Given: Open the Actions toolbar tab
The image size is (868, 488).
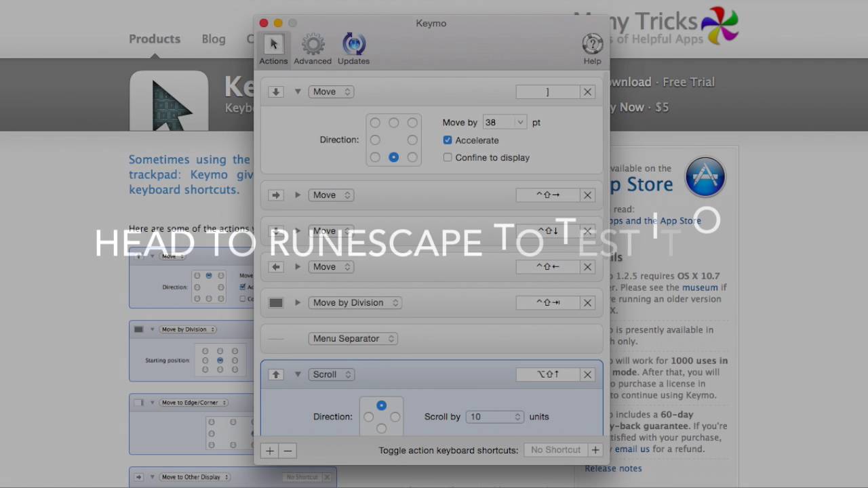Looking at the screenshot, I should [273, 49].
